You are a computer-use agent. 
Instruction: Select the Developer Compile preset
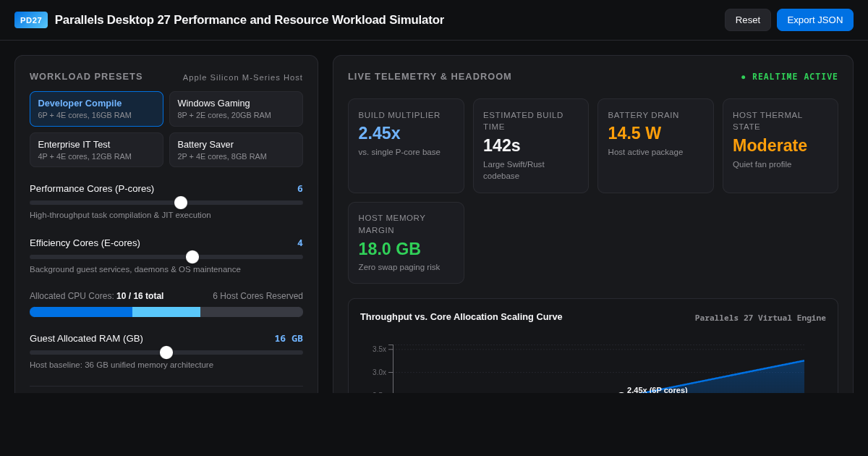pyautogui.click(x=96, y=109)
